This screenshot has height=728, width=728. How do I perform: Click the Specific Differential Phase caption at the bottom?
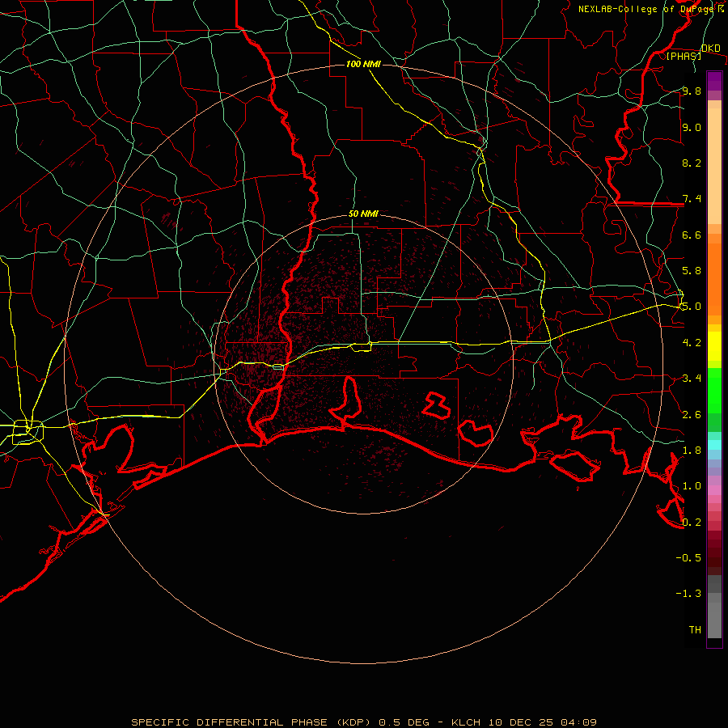(x=363, y=722)
